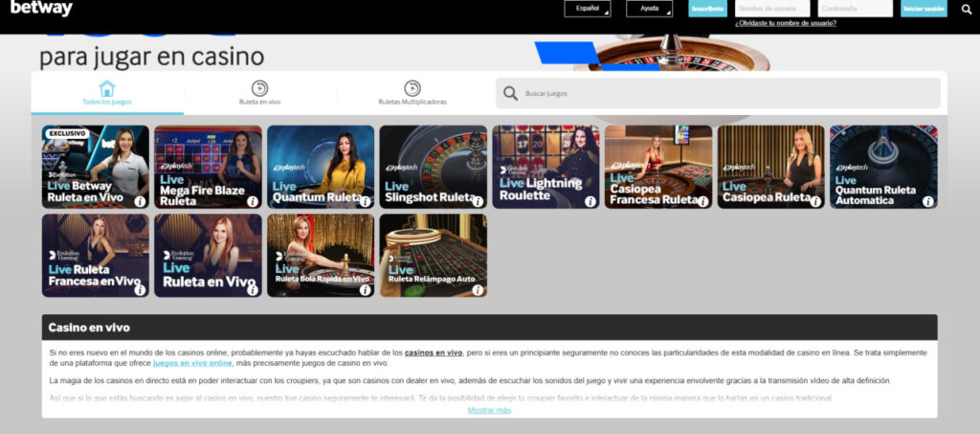
Task: Focus the Contraseña field
Action: 855,9
